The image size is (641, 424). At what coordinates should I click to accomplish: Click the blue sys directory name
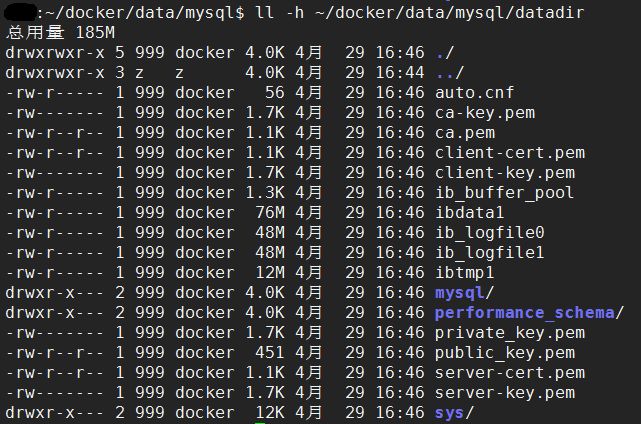449,413
